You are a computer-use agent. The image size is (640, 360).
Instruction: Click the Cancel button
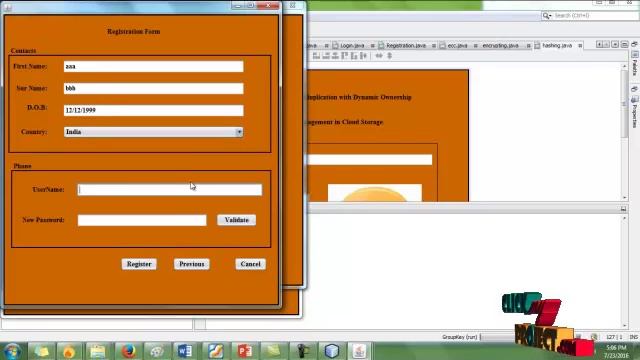250,264
